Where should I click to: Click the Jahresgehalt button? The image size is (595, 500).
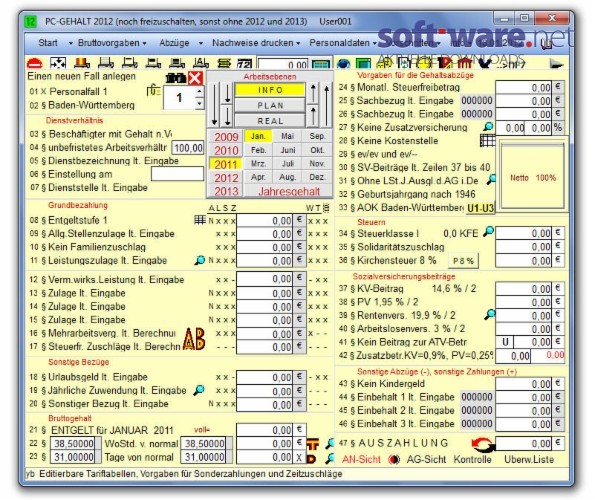point(289,191)
